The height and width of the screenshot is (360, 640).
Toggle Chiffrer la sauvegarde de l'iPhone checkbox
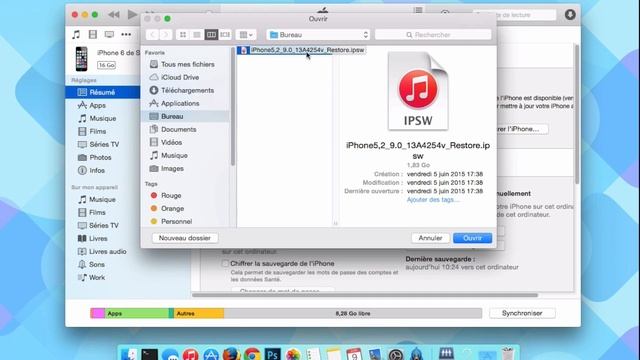point(225,264)
